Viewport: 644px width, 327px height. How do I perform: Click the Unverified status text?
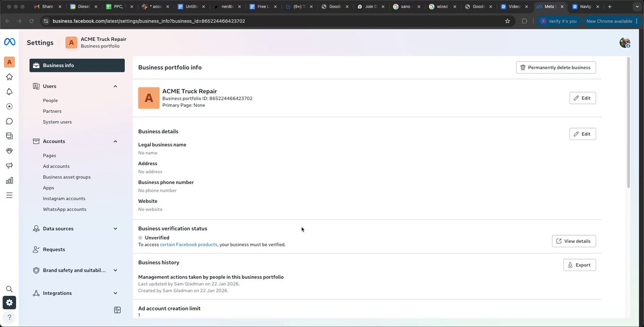point(157,238)
